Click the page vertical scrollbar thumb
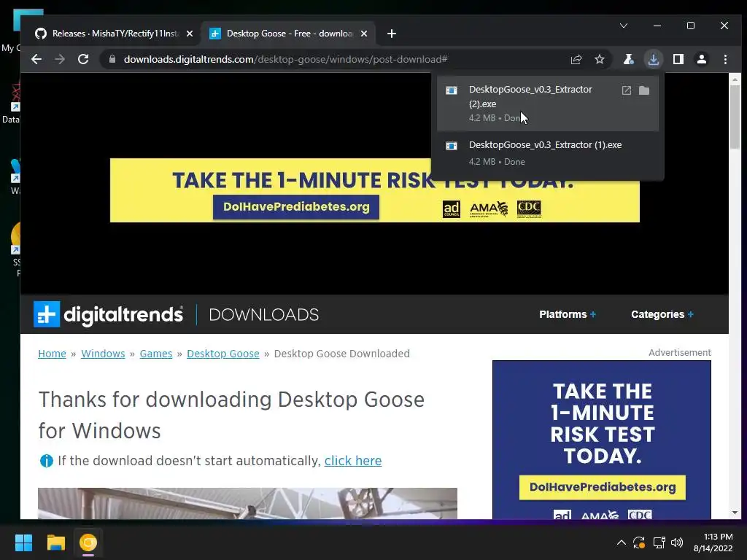 [735, 116]
